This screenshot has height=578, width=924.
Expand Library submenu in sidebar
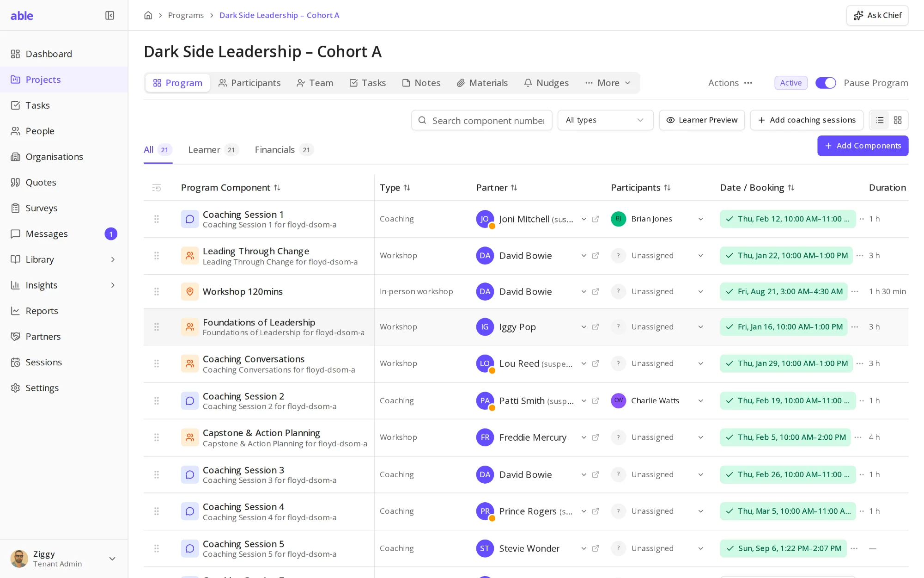pyautogui.click(x=113, y=259)
